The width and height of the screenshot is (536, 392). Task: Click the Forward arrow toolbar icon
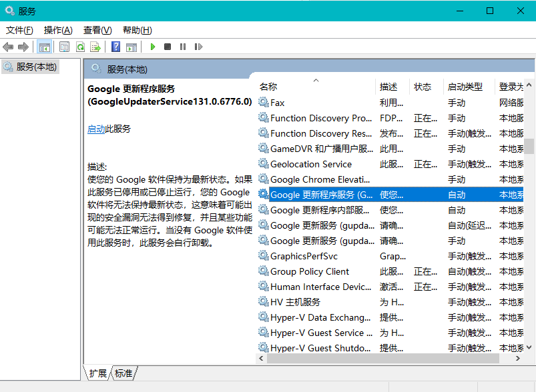23,47
